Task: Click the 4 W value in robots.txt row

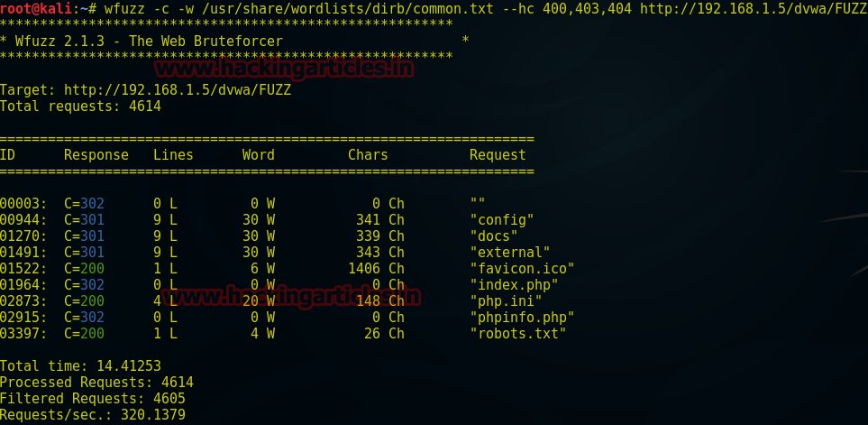Action: (x=263, y=334)
